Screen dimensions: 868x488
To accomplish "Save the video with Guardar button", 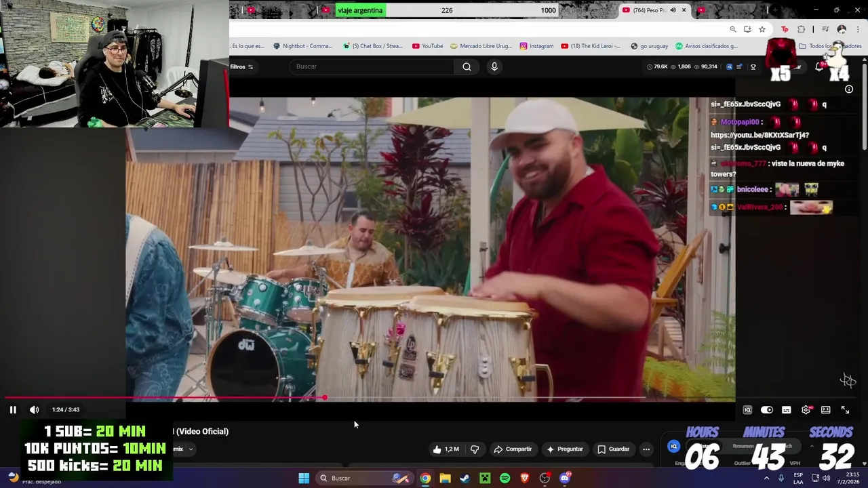I will 614,449.
